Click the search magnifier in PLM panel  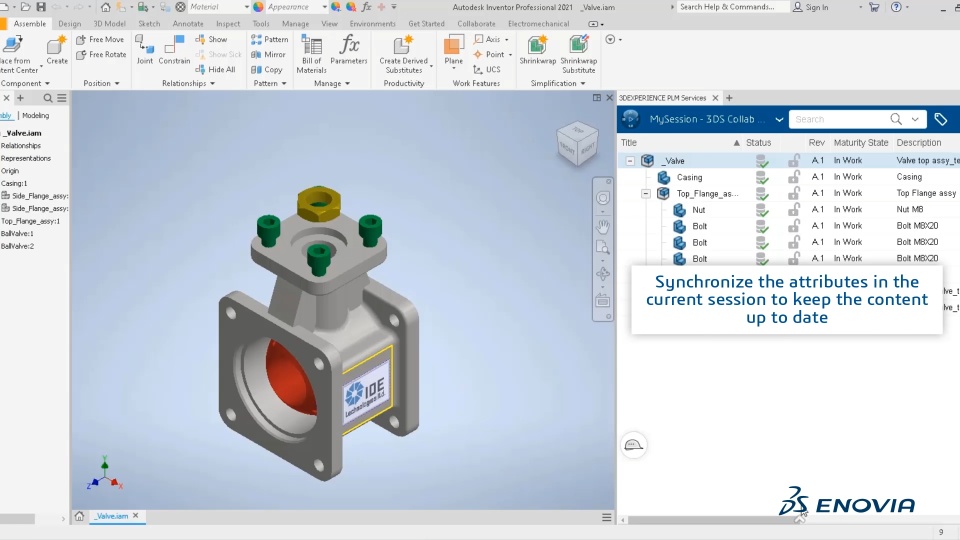tap(896, 119)
